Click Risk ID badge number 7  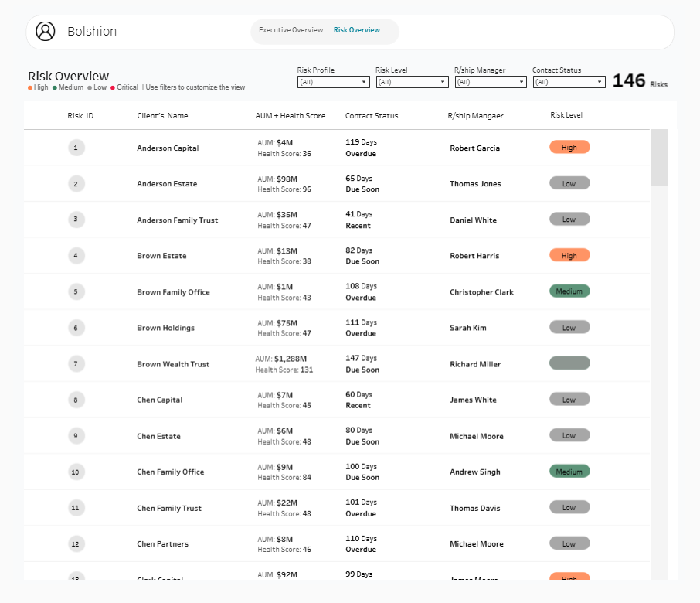tap(76, 364)
